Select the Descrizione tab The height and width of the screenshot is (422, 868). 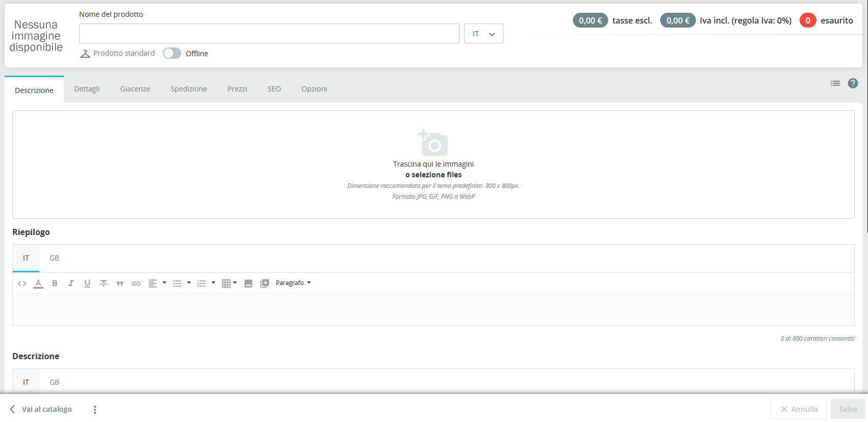34,90
